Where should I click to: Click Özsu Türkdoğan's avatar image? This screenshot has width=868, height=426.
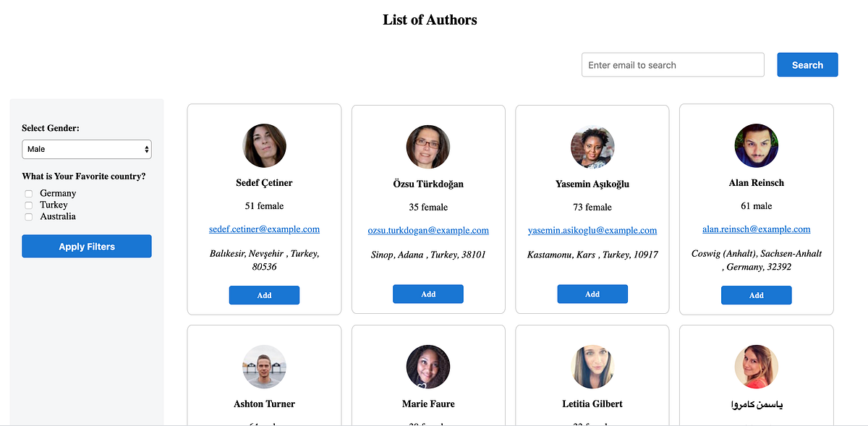[x=428, y=147]
